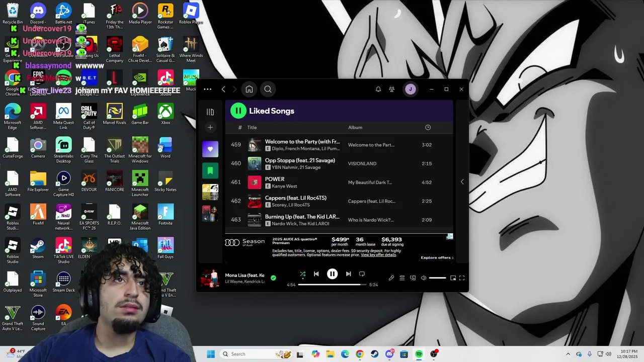
Task: Open Xbox desktop icon
Action: pyautogui.click(x=166, y=114)
